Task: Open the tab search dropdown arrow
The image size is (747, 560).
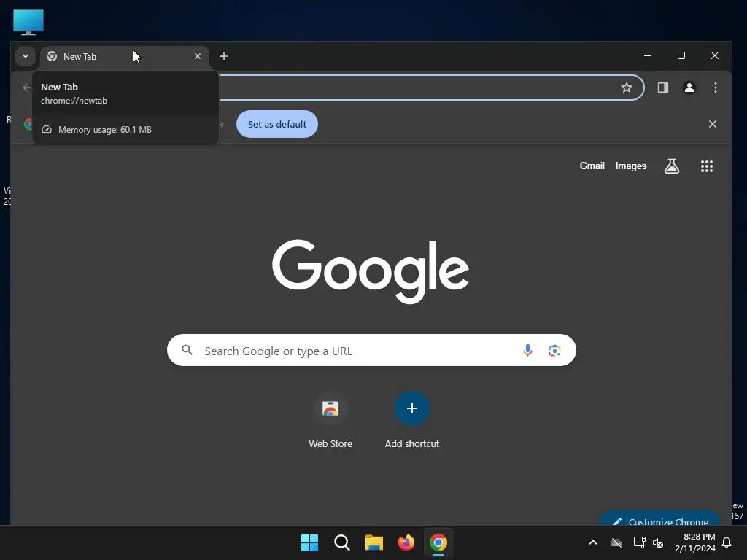Action: pos(26,56)
